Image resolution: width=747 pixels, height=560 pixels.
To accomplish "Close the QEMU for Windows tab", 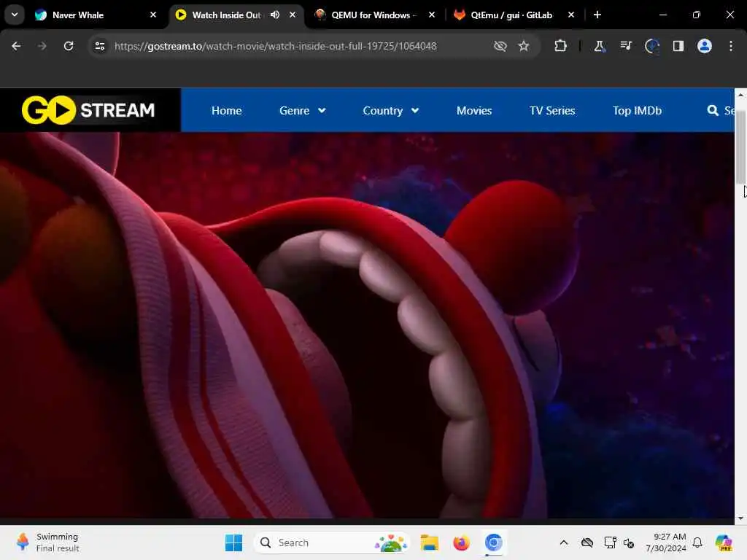I will point(432,15).
